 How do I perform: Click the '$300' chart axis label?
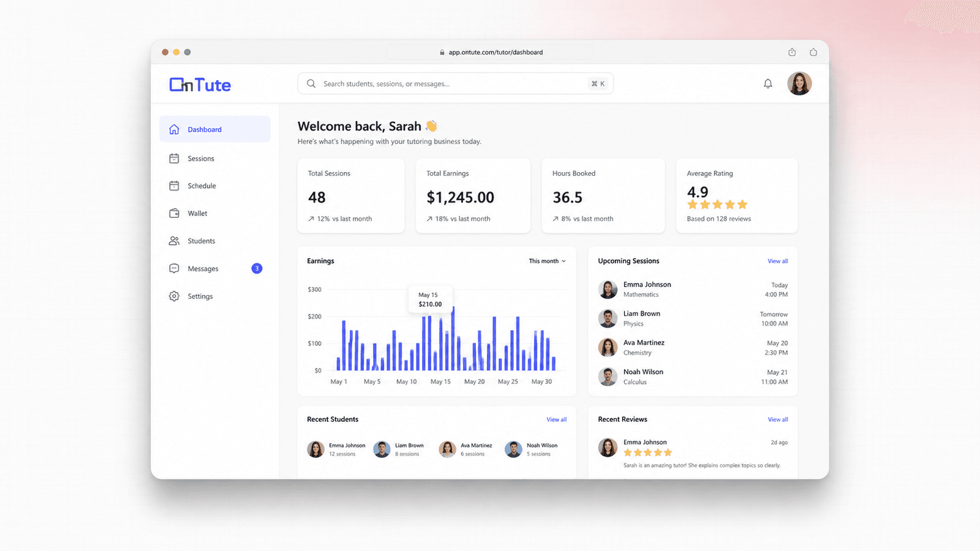pos(314,290)
